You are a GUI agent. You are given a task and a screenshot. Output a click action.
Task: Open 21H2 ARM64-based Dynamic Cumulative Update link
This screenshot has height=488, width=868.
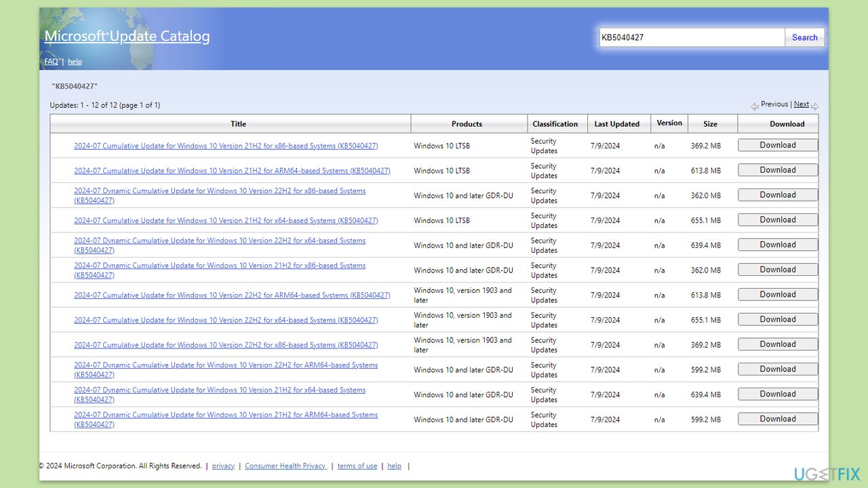point(226,420)
